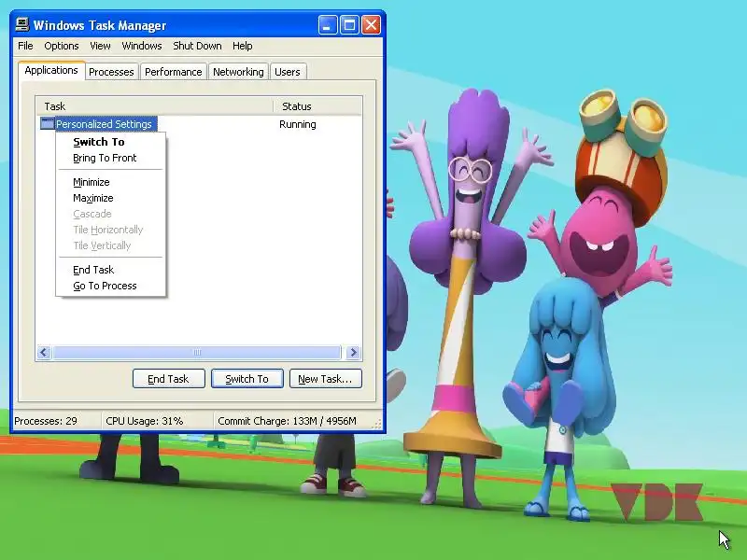
Task: Select the Applications tab
Action: pos(51,70)
